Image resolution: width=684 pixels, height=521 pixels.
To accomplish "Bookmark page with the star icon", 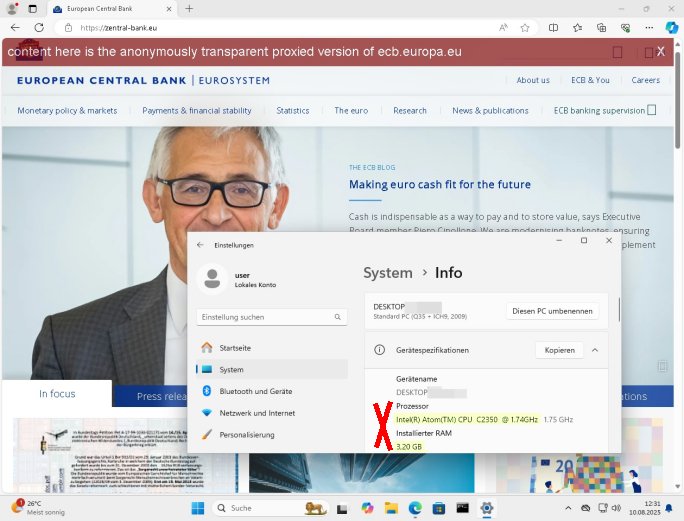I will 525,28.
